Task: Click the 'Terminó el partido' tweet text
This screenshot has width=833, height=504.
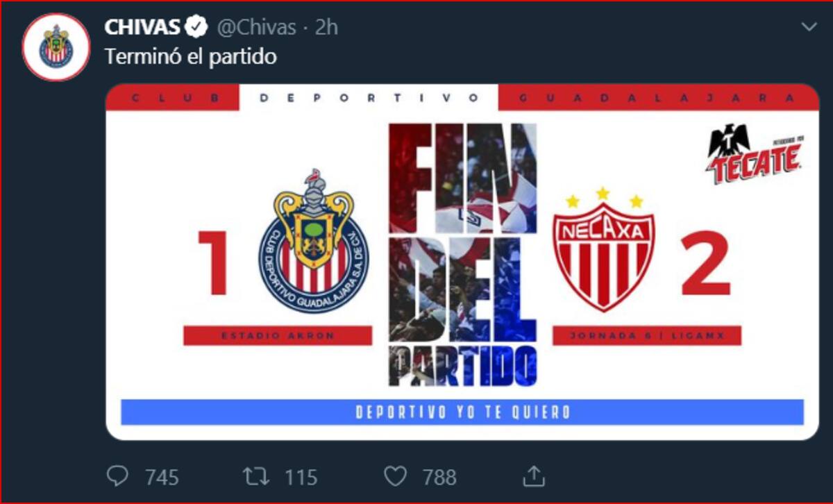Action: tap(190, 57)
